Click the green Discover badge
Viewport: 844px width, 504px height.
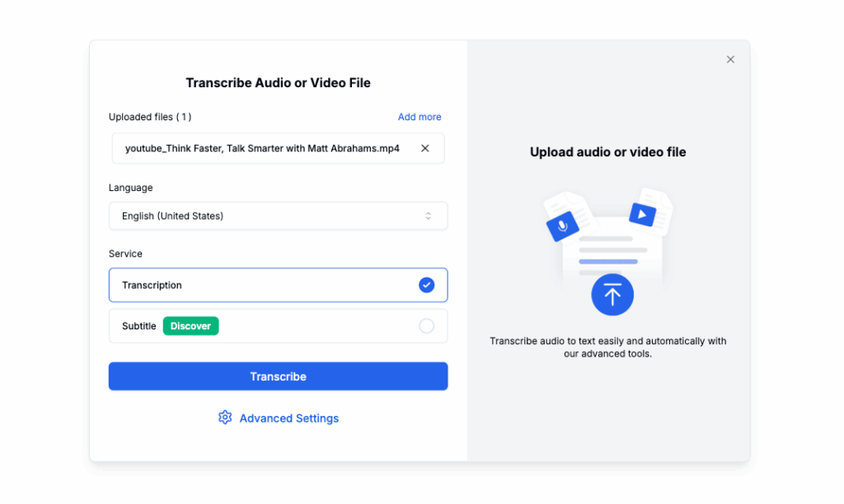point(190,326)
